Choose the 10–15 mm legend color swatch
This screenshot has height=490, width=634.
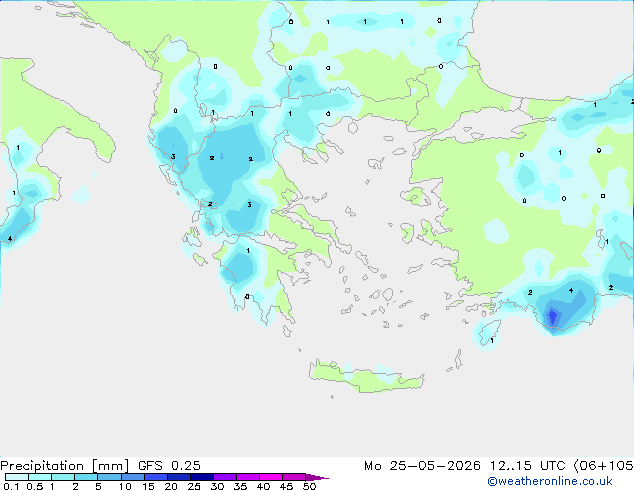[x=133, y=477]
